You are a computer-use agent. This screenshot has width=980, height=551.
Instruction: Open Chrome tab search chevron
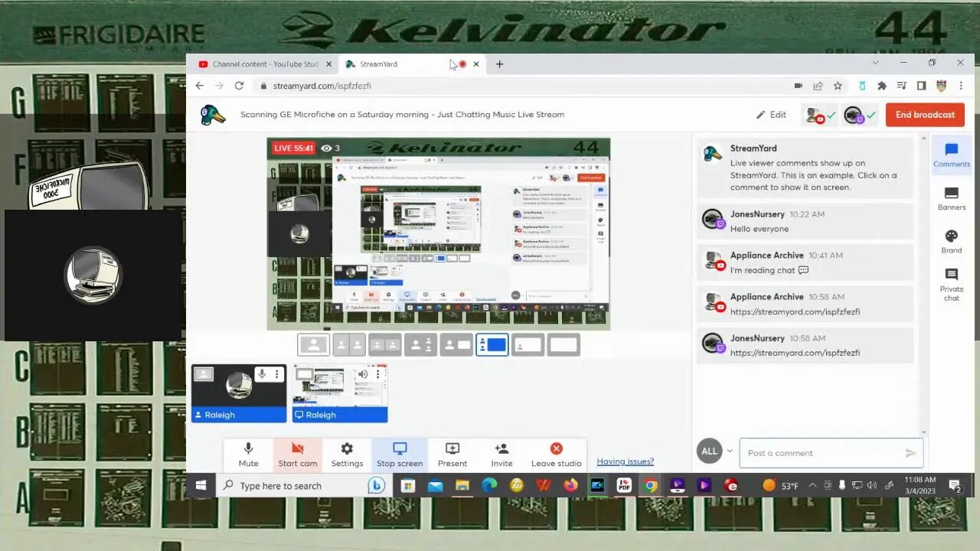(x=876, y=63)
